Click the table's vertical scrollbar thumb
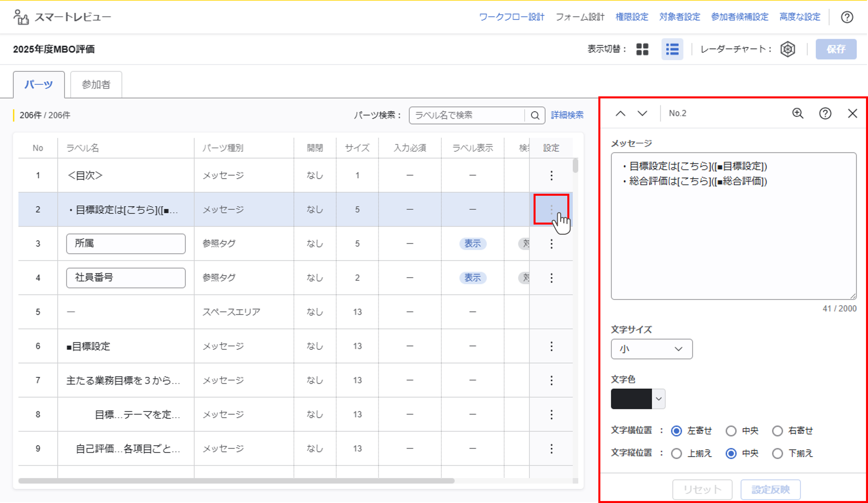 tap(575, 166)
